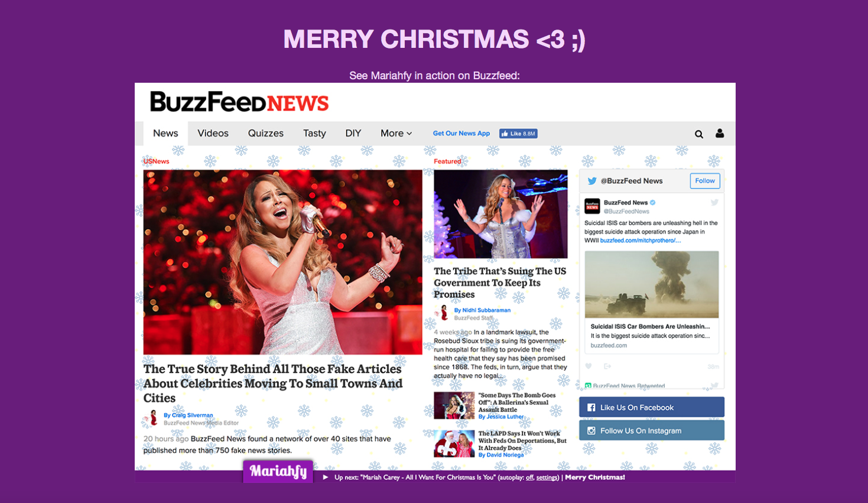868x503 pixels.
Task: Click heart icon under the ISIS tweet
Action: (x=589, y=366)
